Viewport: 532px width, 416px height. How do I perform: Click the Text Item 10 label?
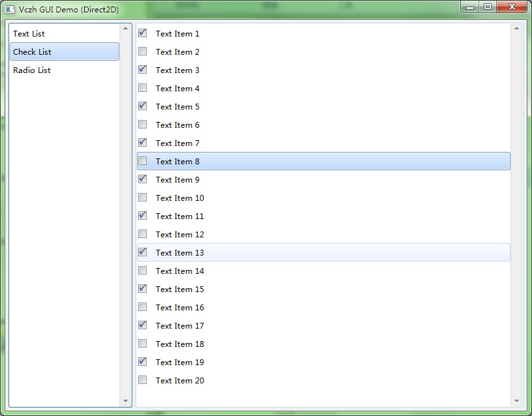tap(180, 198)
